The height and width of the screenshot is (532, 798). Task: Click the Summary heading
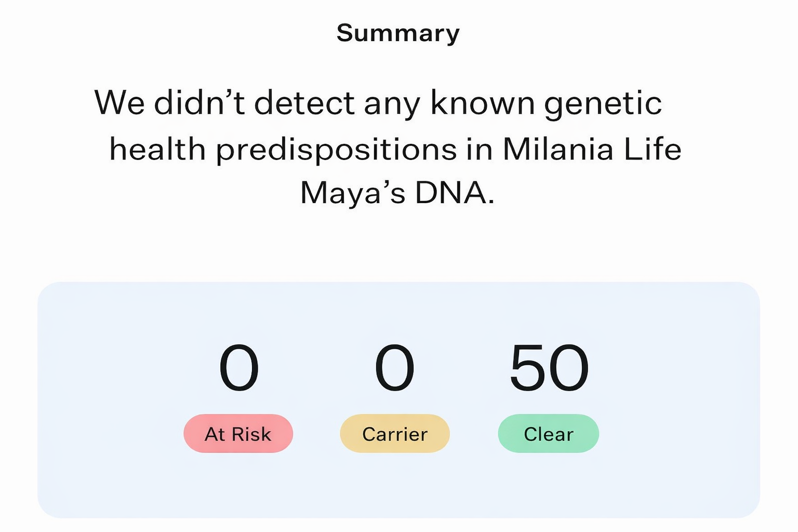click(x=398, y=33)
